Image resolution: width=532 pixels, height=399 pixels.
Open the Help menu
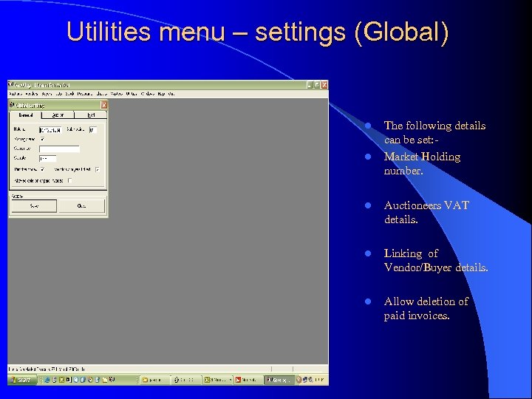pos(161,94)
